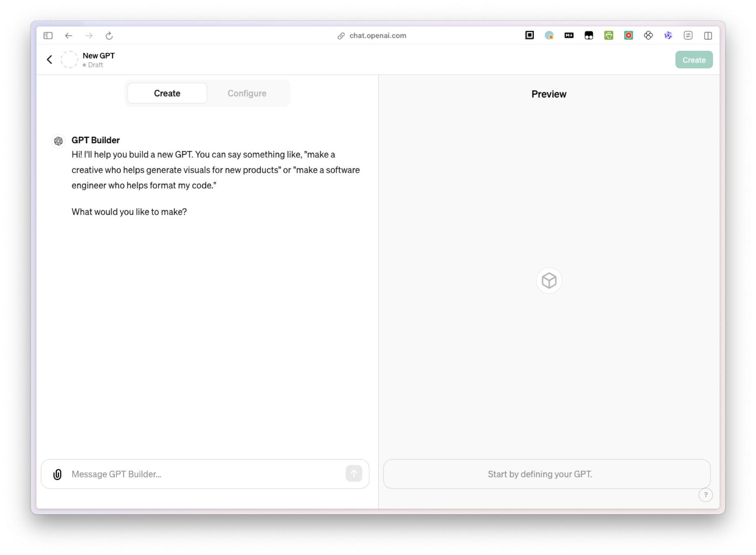
Task: Click the "Start by defining your GPT." box
Action: point(547,474)
